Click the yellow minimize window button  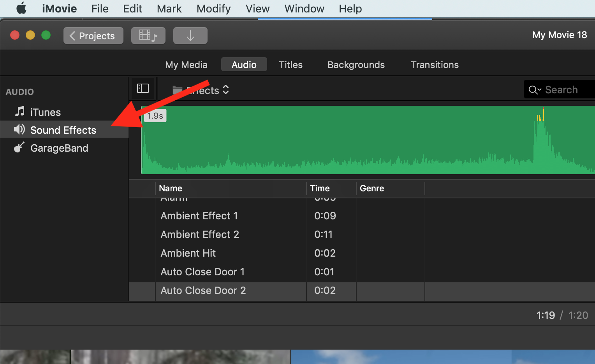point(30,35)
